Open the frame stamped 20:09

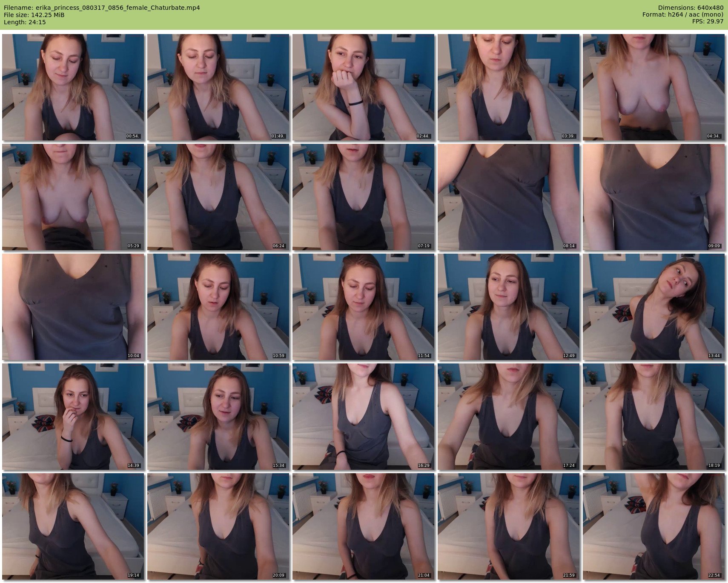(218, 526)
